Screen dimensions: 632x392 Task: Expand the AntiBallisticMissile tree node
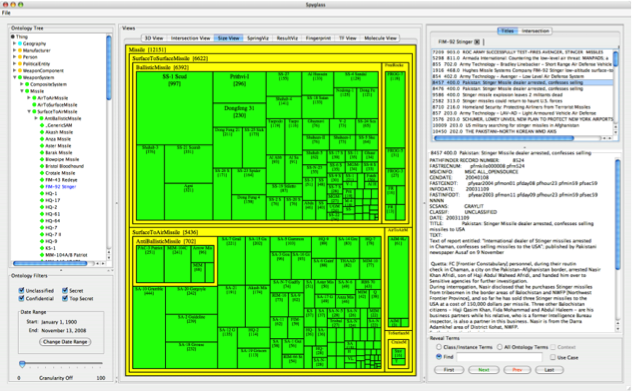coord(36,118)
